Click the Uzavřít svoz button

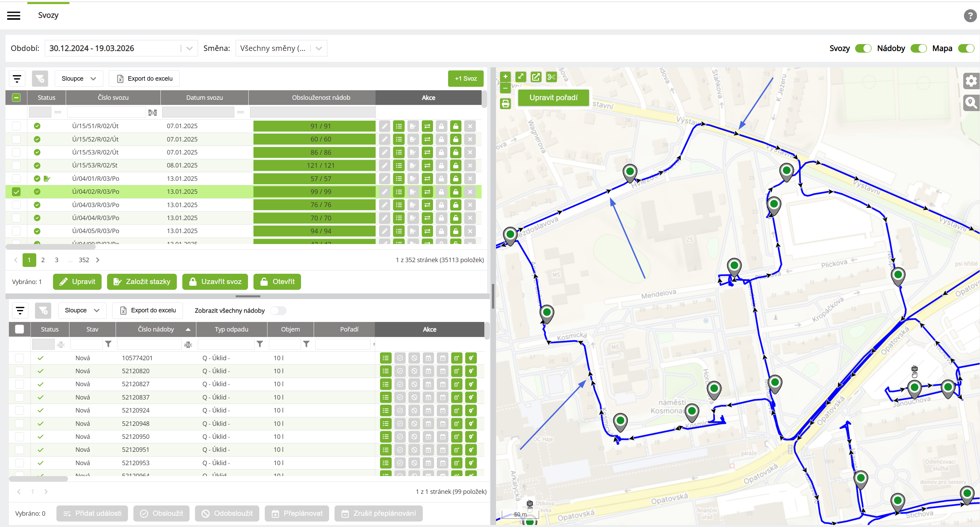(x=215, y=282)
